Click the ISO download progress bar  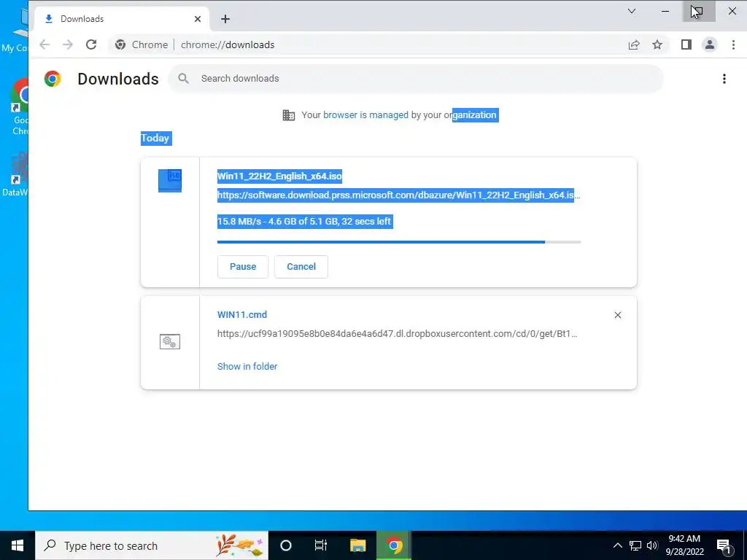[x=399, y=242]
